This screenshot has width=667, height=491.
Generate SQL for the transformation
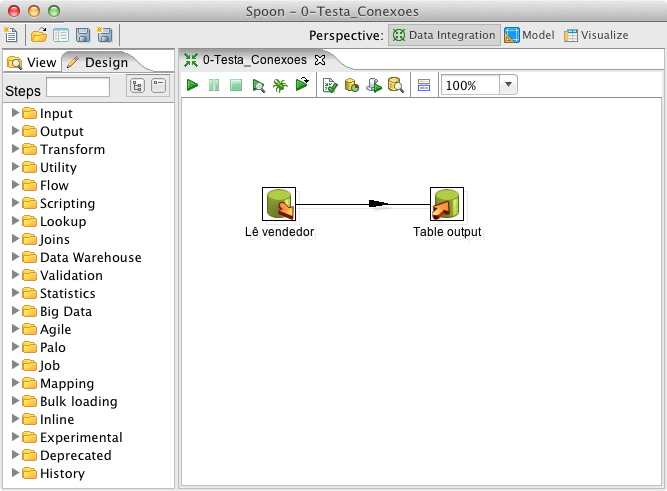[x=374, y=85]
